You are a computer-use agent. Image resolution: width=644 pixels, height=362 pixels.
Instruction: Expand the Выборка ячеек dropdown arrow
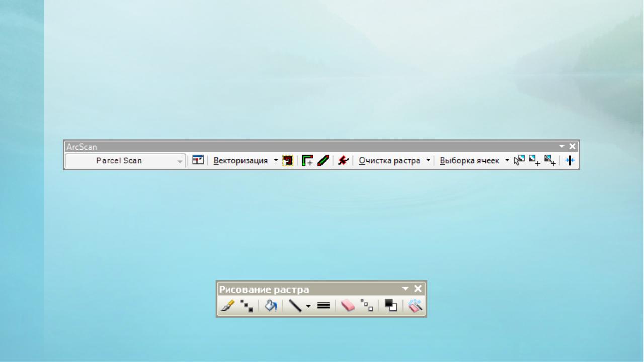point(507,161)
